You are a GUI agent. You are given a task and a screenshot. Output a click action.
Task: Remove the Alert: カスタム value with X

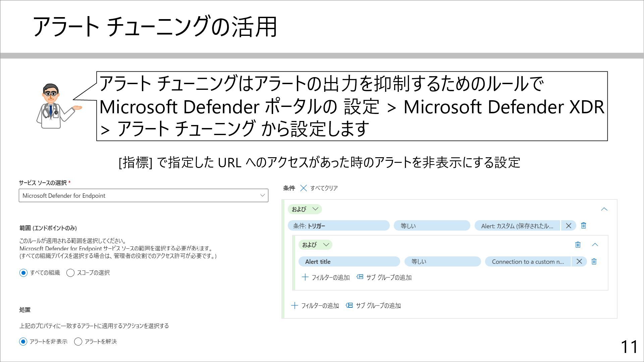point(569,226)
